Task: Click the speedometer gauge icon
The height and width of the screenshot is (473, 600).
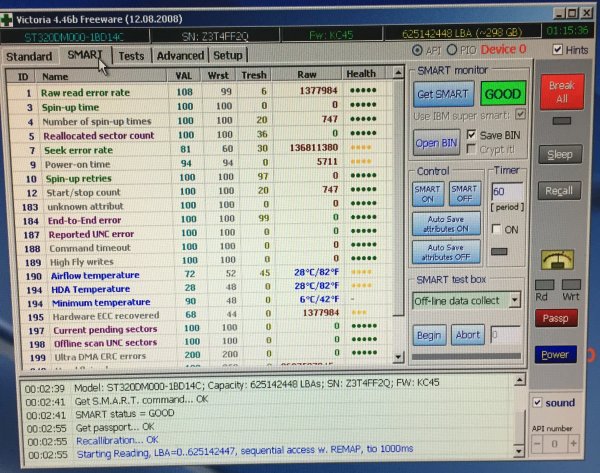Action: 557,259
